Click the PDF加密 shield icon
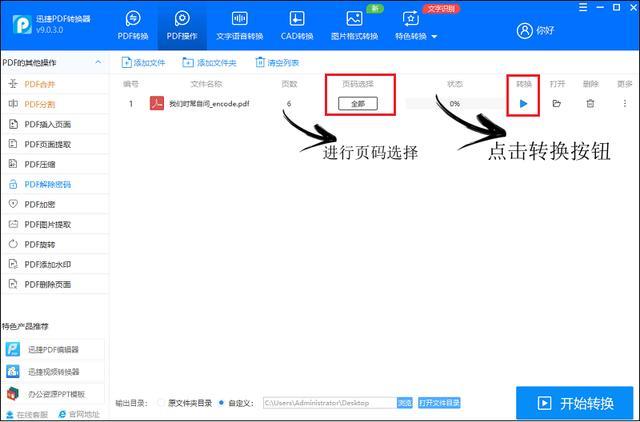 (x=13, y=204)
